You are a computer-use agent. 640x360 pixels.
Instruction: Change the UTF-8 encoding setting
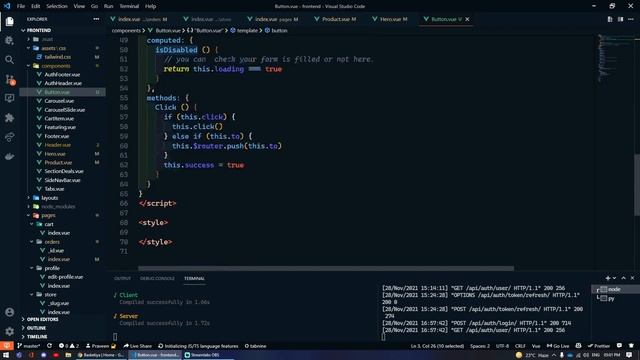point(502,346)
